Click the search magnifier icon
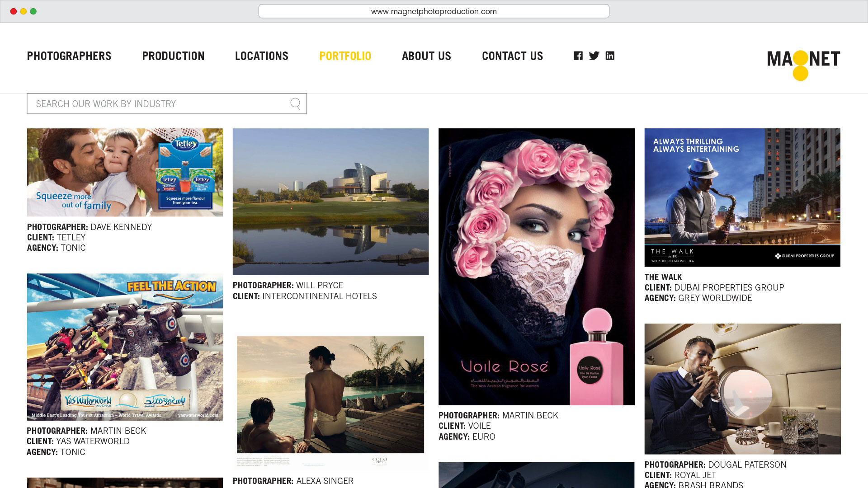 (295, 103)
